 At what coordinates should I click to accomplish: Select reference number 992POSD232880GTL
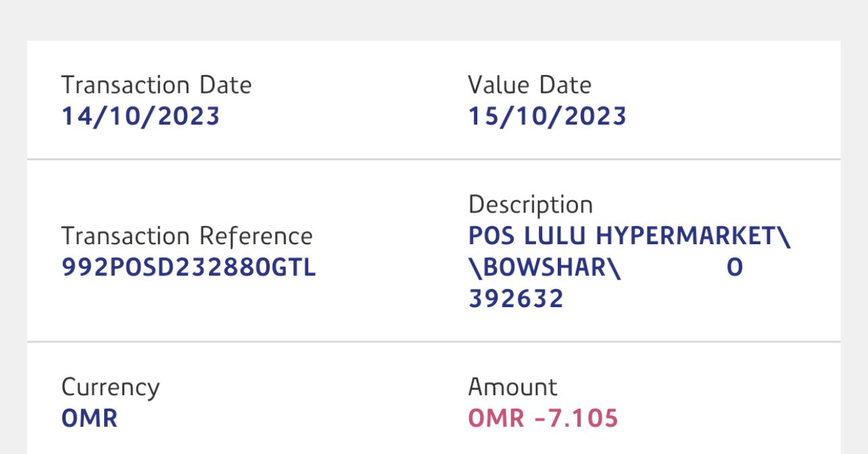coord(189,268)
